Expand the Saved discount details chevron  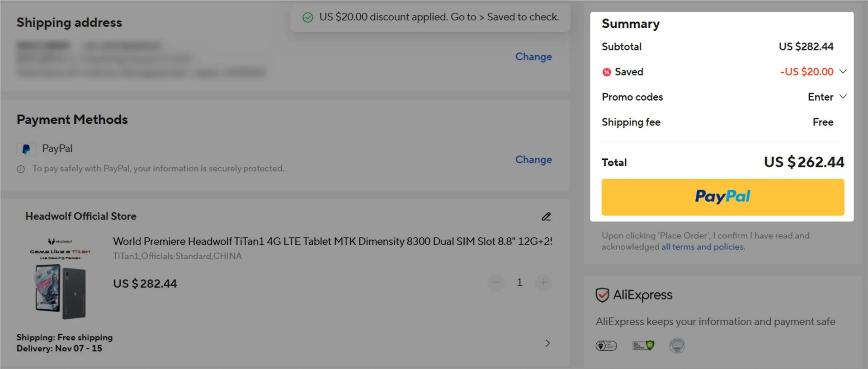click(843, 71)
